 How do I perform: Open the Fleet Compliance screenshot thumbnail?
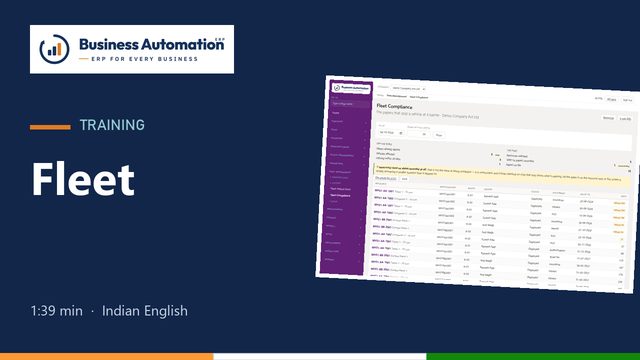(478, 184)
